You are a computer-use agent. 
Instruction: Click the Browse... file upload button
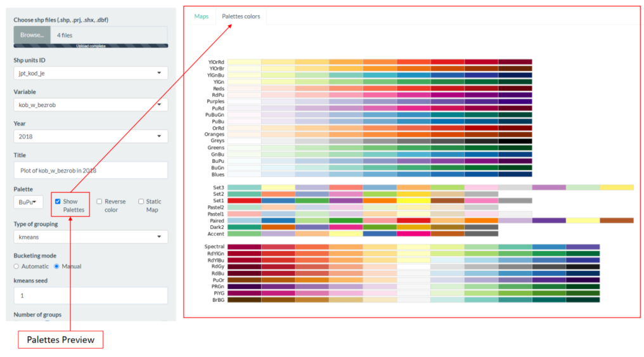(32, 35)
